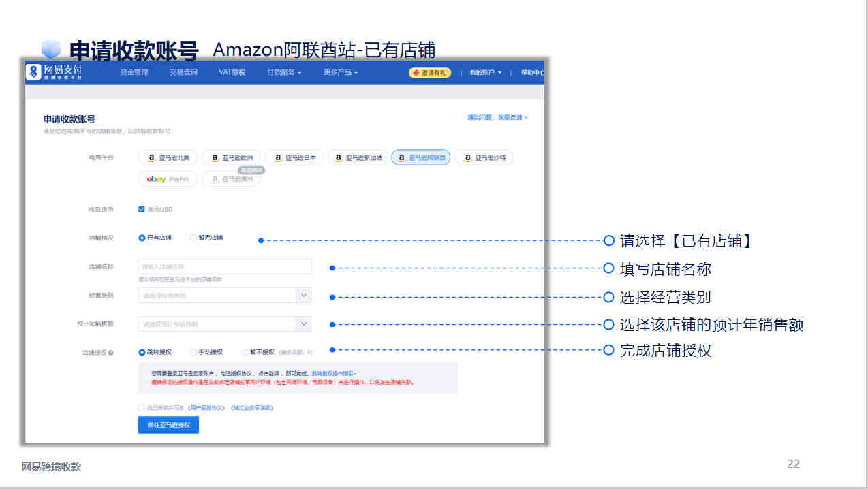868x489 pixels.
Task: Go to the 交易查询 menu item
Action: coord(183,72)
